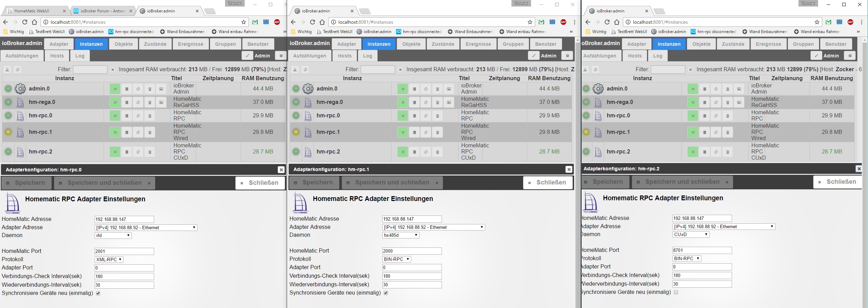Open Adapter Adresse dropdown in hm-rpc.0 settings

pyautogui.click(x=146, y=227)
